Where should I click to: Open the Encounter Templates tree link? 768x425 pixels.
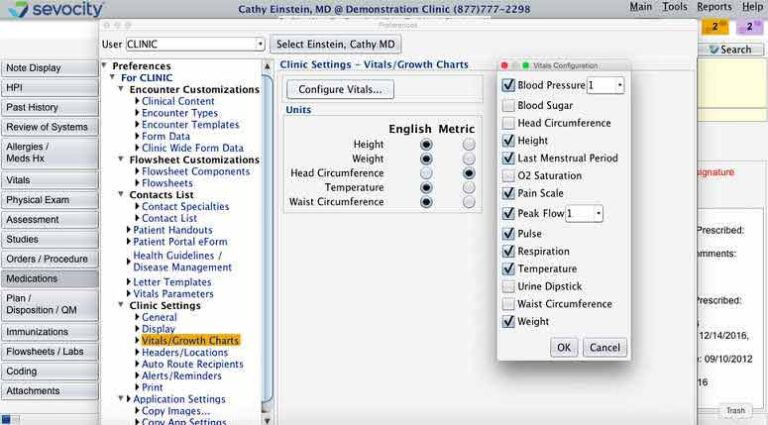click(x=191, y=125)
